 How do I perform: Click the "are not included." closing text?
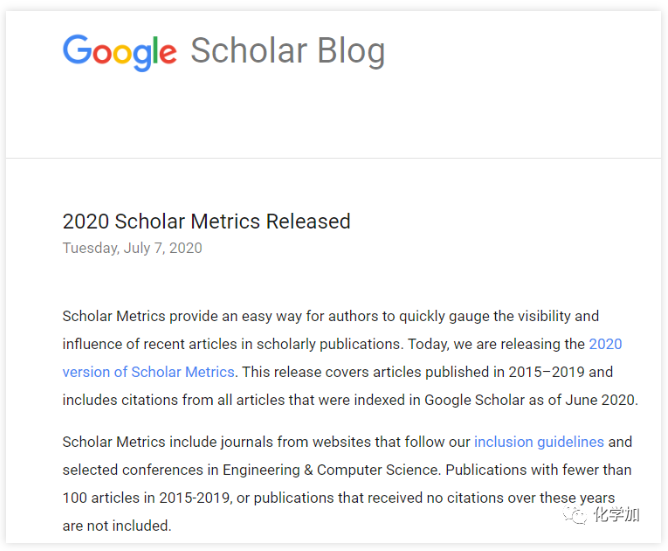117,526
